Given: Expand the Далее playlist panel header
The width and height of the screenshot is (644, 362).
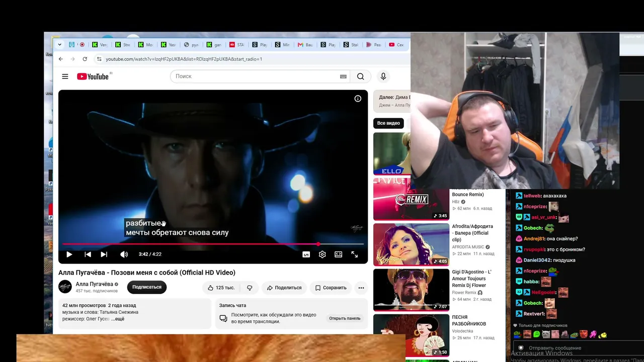Looking at the screenshot, I should click(x=392, y=101).
